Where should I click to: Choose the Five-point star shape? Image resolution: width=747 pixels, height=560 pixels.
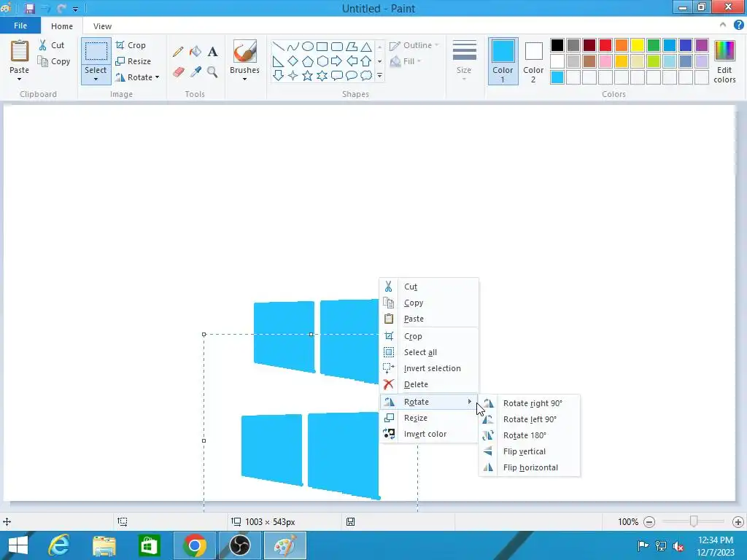click(x=308, y=75)
